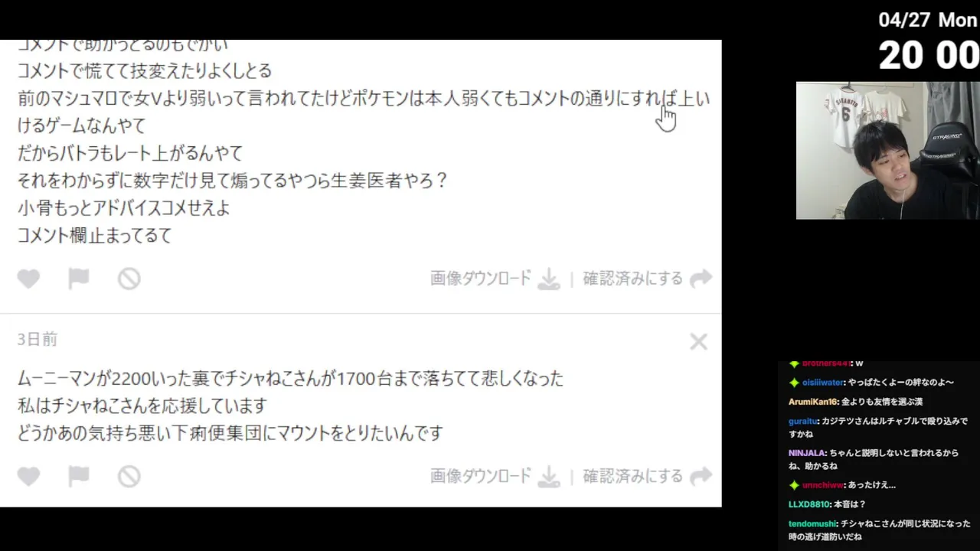
Task: Click the share arrow icon on the first message
Action: coord(701,279)
